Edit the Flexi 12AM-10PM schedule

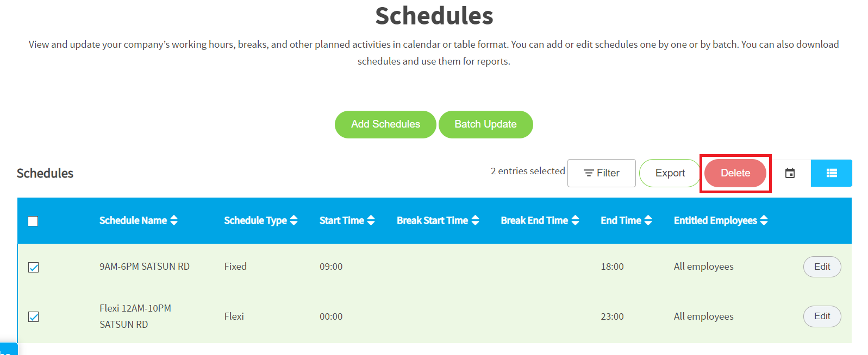[x=822, y=316]
